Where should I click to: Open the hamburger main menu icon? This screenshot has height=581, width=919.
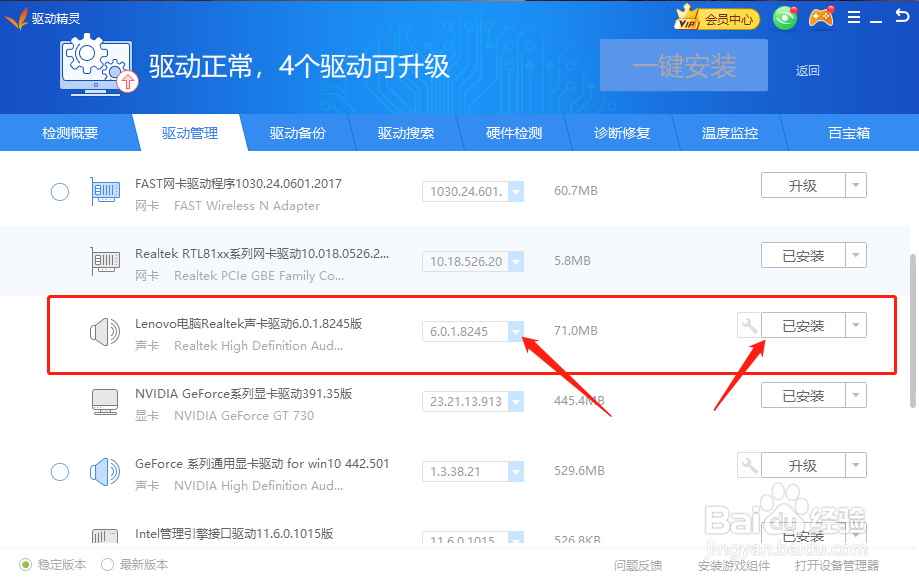coord(854,18)
